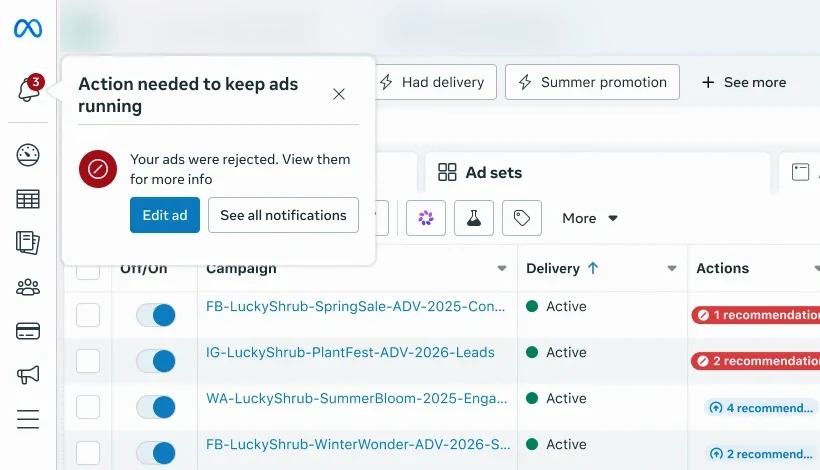Click blue 2 recommendations badge, WinterWonder row
The width and height of the screenshot is (820, 470).
[x=761, y=454]
